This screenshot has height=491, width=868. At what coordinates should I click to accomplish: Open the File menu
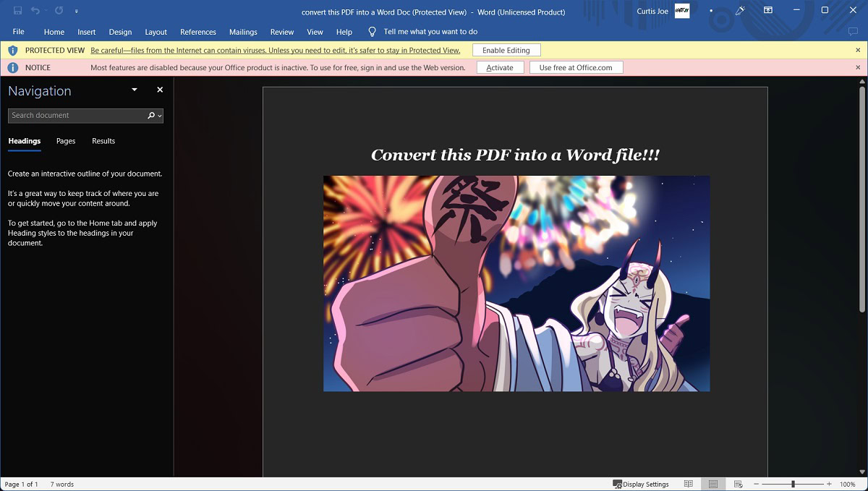click(19, 32)
